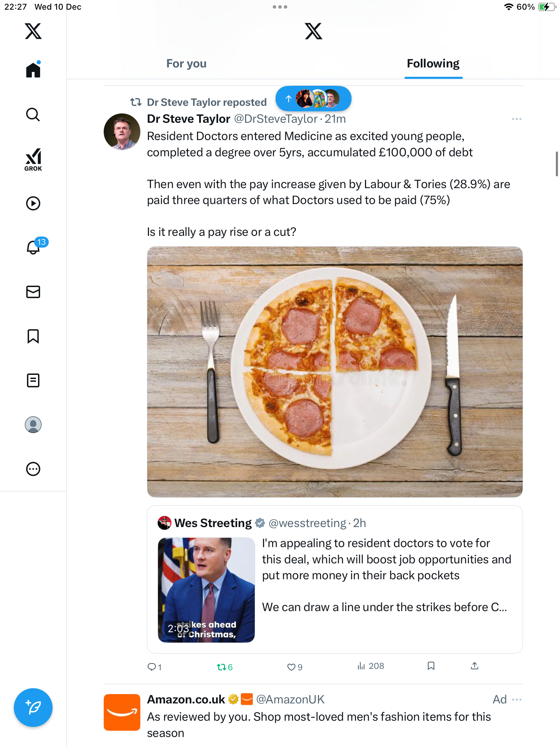Image resolution: width=560 pixels, height=747 pixels.
Task: Open profile avatar in the sidebar
Action: [33, 425]
